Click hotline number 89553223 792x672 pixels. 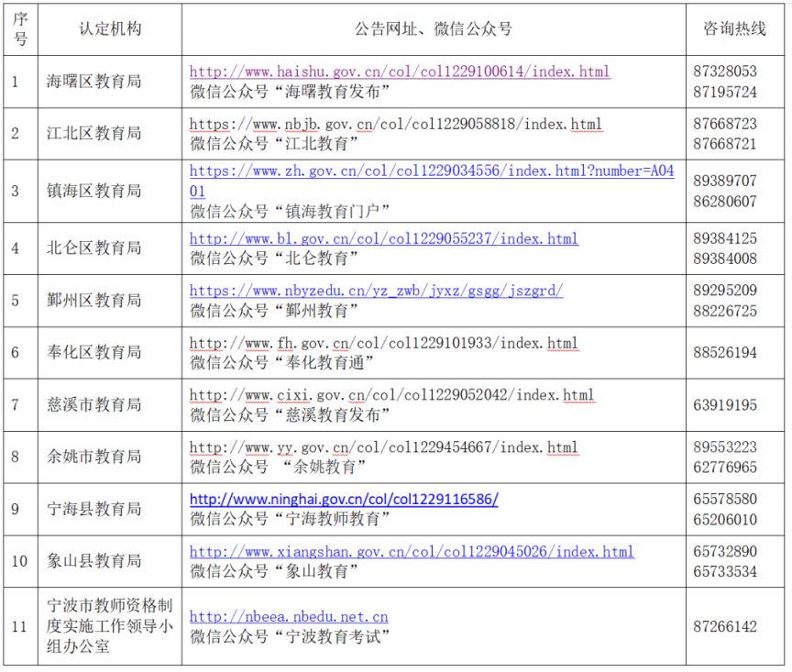(725, 447)
